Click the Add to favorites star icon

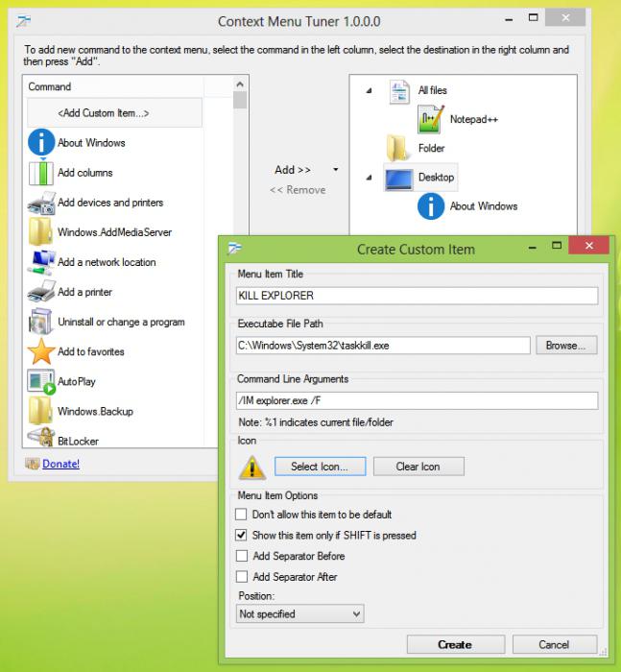point(40,351)
